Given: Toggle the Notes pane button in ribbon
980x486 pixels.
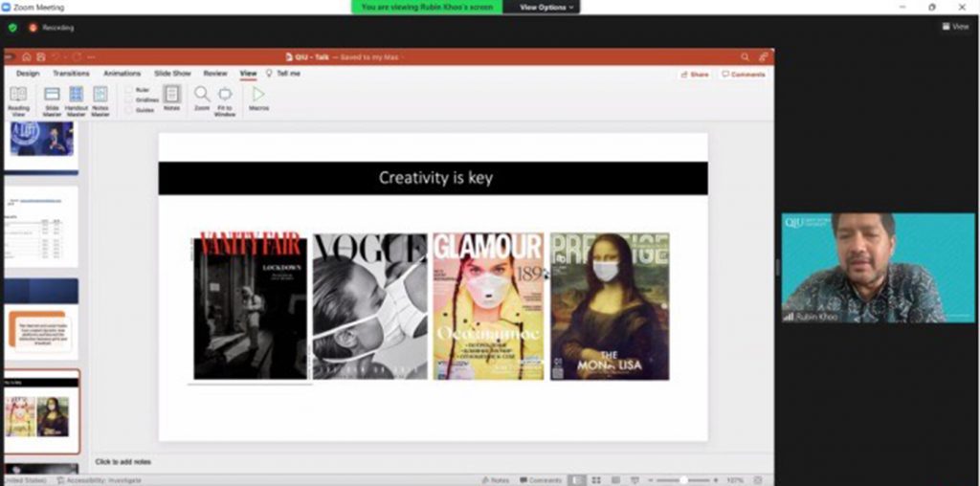Looking at the screenshot, I should point(171,97).
